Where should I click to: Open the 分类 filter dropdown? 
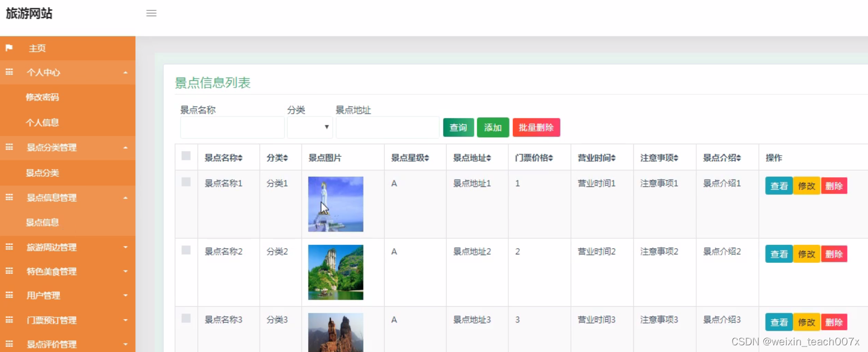310,127
